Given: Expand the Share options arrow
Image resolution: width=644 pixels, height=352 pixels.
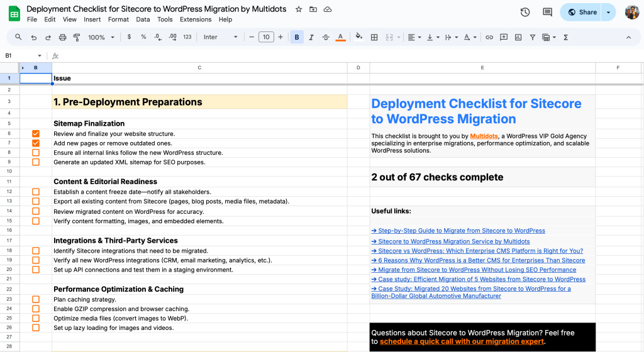Looking at the screenshot, I should (x=608, y=13).
